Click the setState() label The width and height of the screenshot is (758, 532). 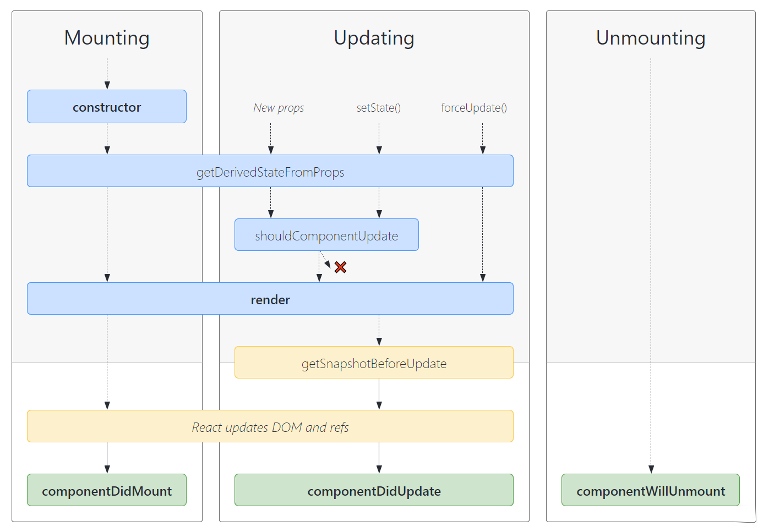379,108
